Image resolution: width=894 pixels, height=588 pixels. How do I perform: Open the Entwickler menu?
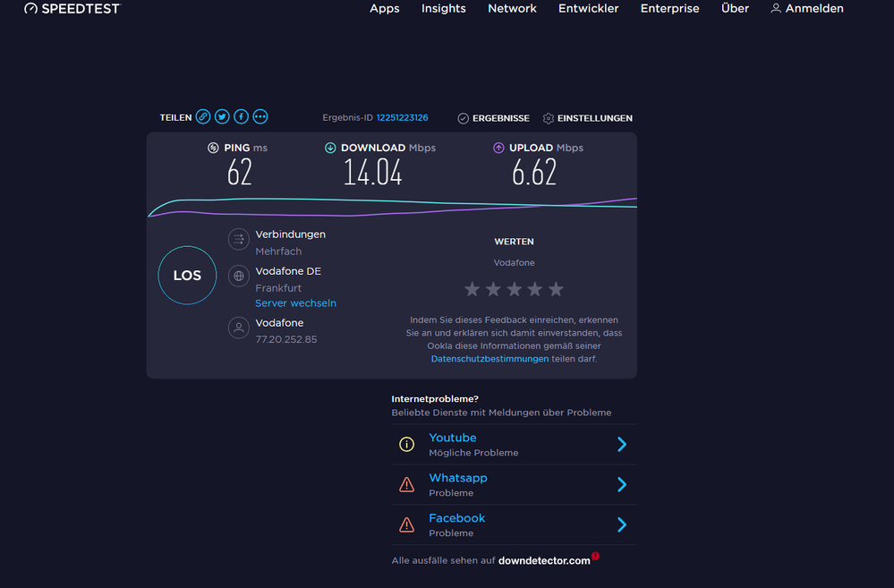click(x=589, y=9)
